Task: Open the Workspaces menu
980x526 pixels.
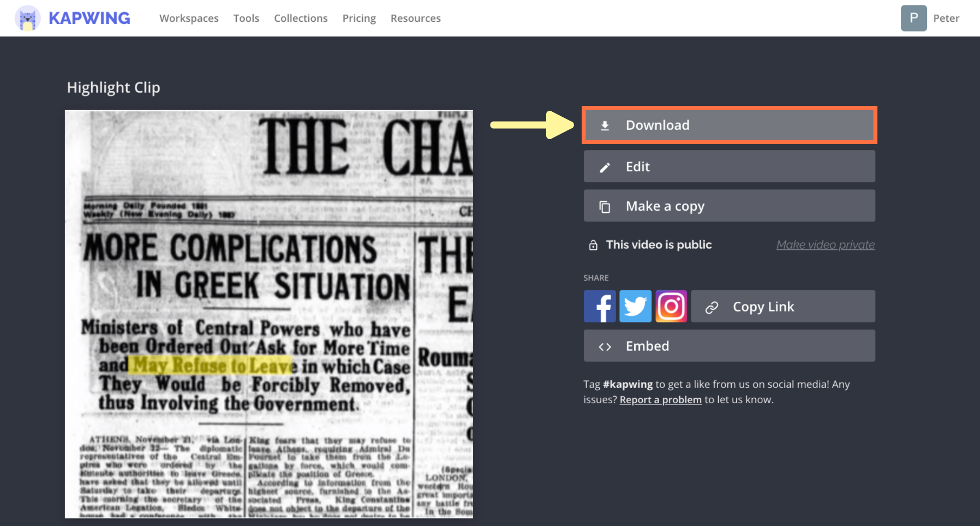Action: coord(189,19)
